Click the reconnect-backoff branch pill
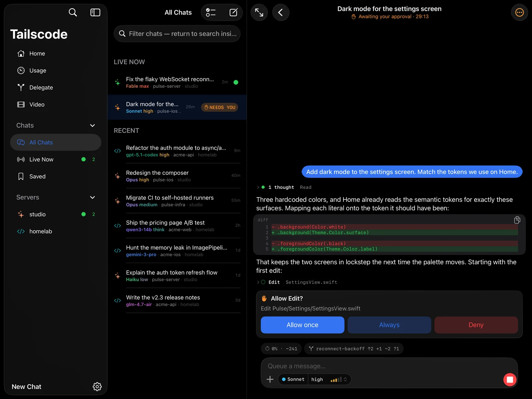The image size is (532, 399). (354, 348)
